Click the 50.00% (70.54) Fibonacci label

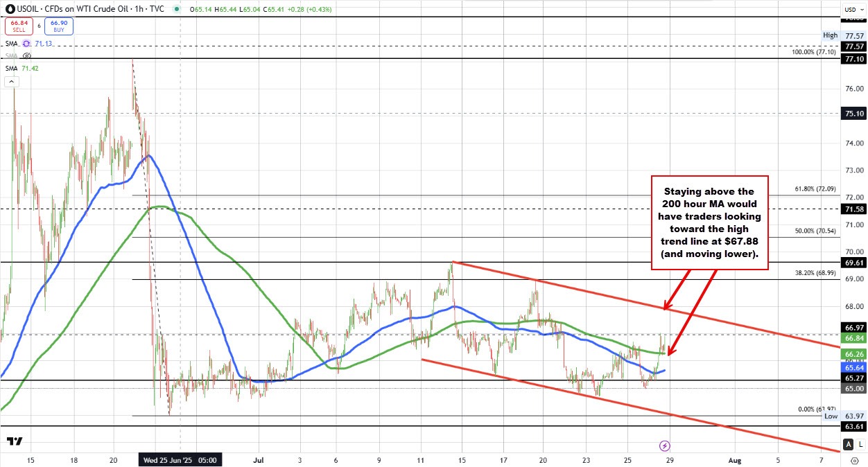click(x=815, y=230)
